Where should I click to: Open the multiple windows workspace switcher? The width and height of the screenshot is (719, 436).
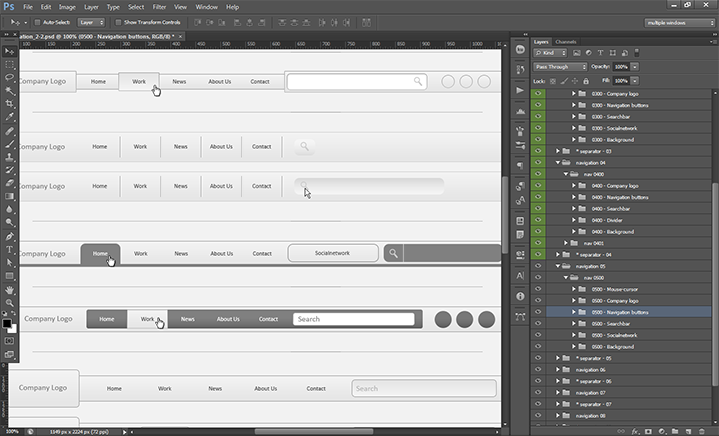point(678,21)
